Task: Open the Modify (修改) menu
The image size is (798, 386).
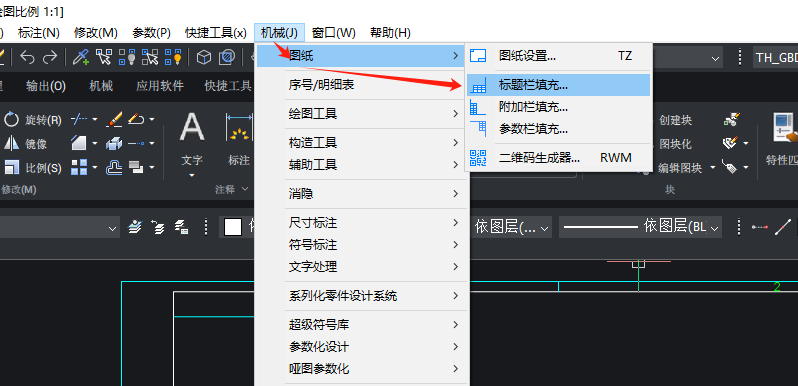Action: pyautogui.click(x=96, y=33)
